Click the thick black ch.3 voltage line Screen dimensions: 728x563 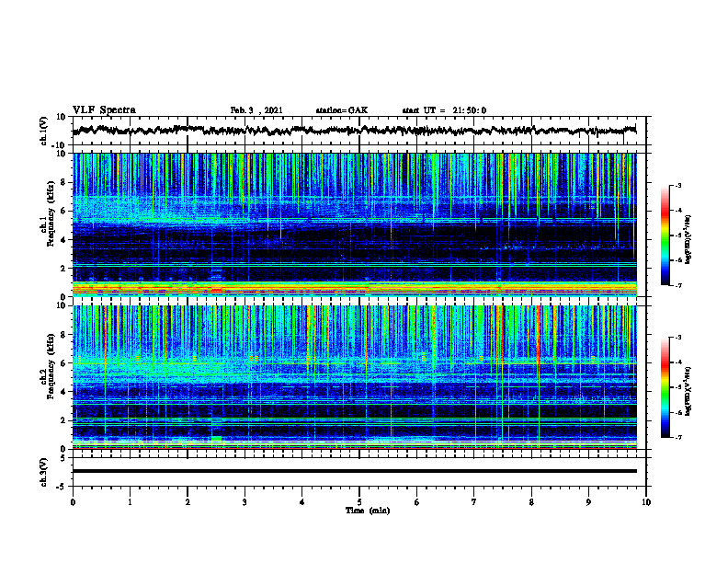(354, 471)
